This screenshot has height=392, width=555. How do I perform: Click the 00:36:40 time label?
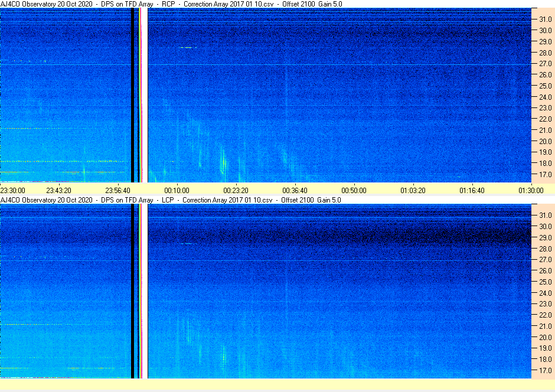[295, 190]
